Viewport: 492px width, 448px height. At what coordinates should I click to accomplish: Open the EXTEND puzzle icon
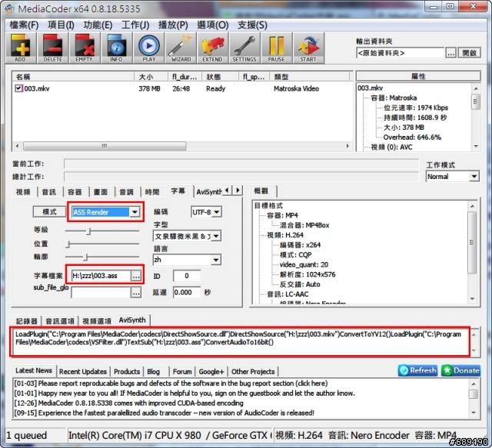pyautogui.click(x=212, y=48)
